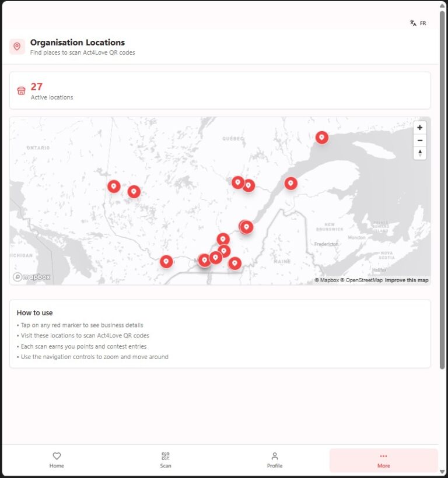Viewport: 448px width, 478px height.
Task: Click the Mapbox logo on the map
Action: (x=32, y=277)
